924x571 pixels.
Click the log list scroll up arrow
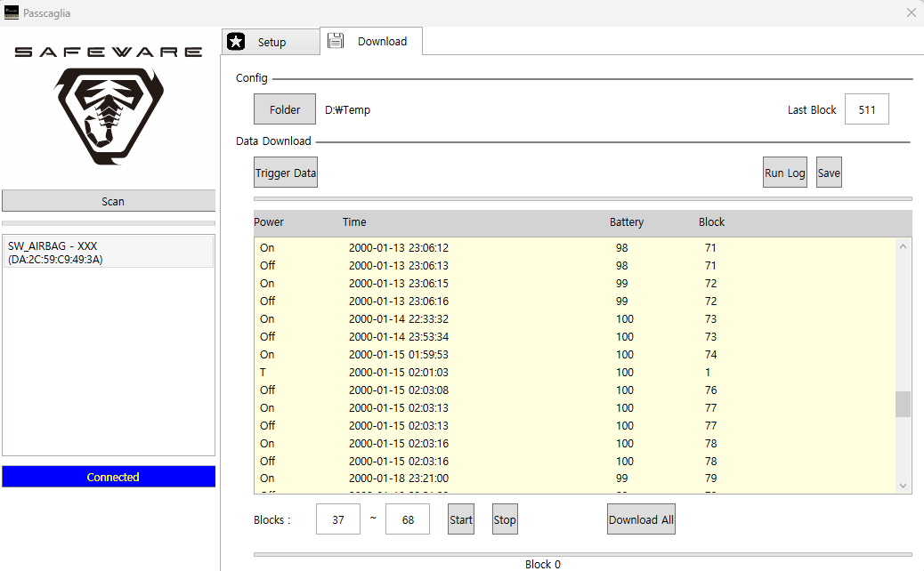pos(903,246)
